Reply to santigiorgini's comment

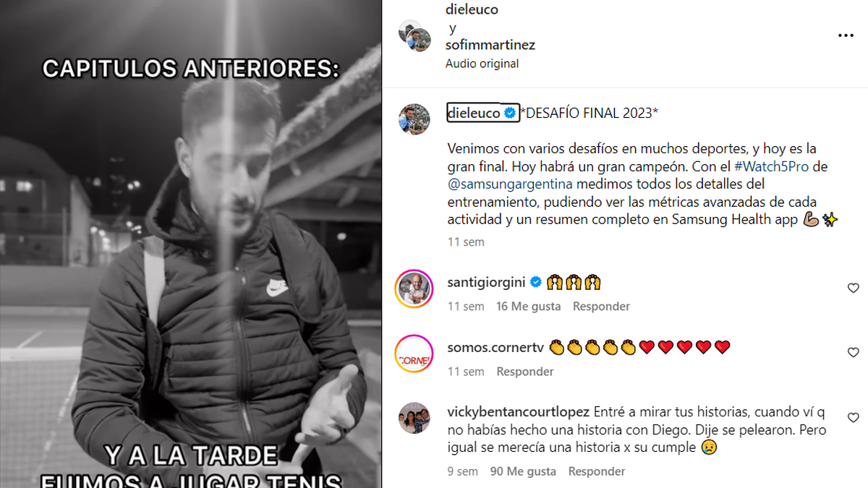point(601,307)
